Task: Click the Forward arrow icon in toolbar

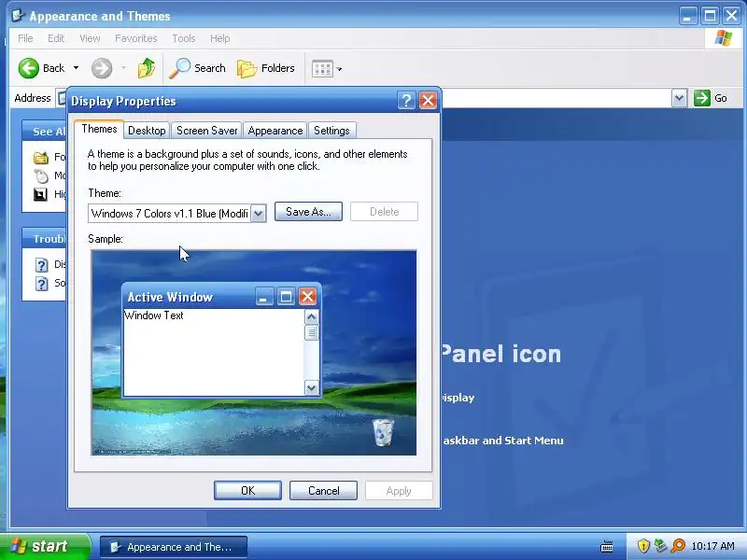Action: pyautogui.click(x=102, y=68)
